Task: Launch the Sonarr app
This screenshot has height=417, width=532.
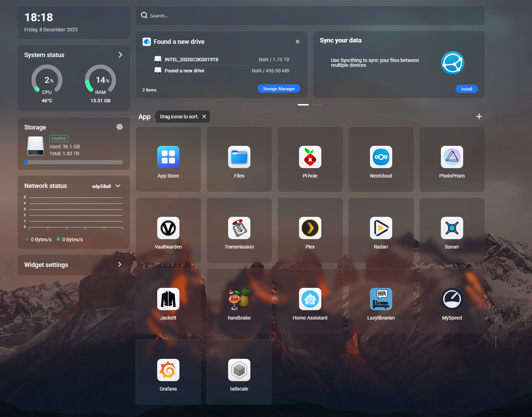Action: click(452, 228)
